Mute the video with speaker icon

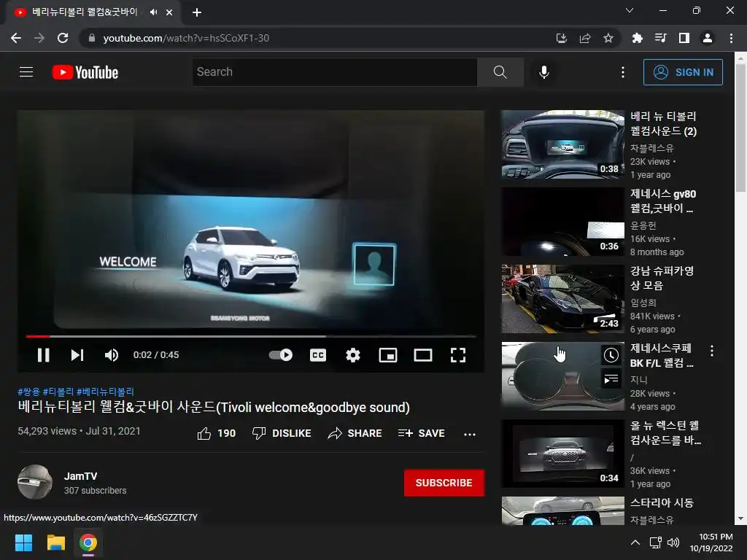click(112, 355)
